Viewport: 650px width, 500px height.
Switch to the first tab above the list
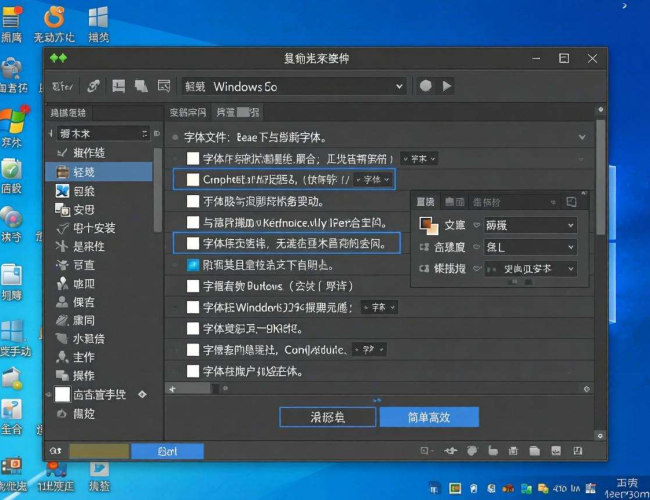coord(188,112)
